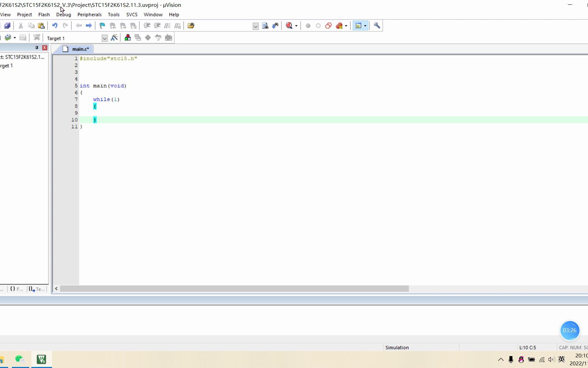
Task: Clear all bookmarks
Action: coord(133,26)
